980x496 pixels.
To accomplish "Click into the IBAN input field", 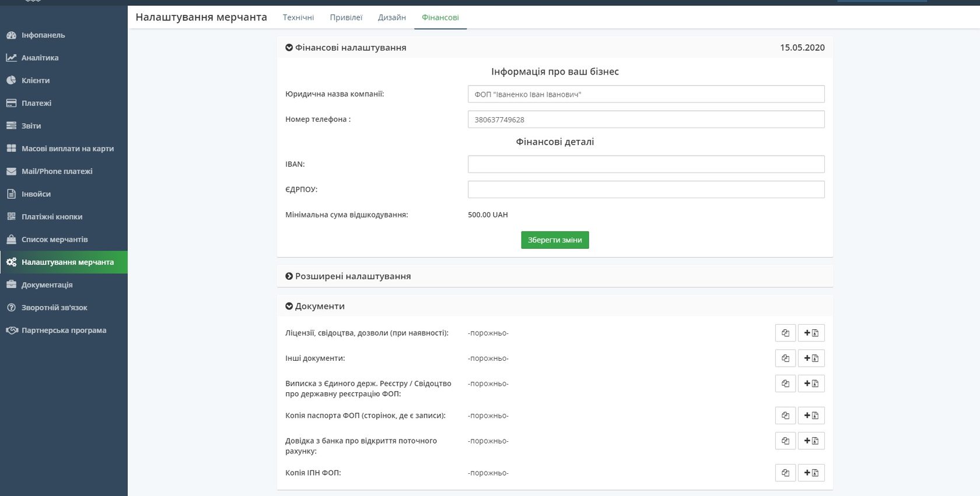I will 646,164.
